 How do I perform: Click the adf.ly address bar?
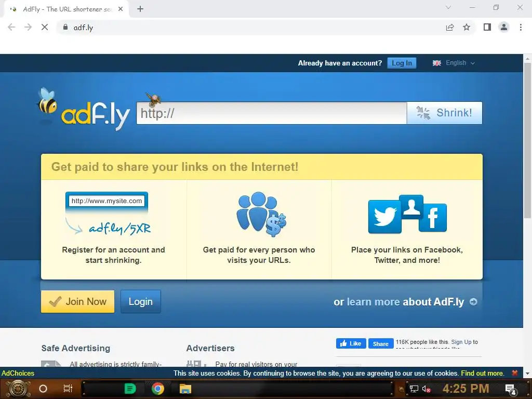[251, 28]
